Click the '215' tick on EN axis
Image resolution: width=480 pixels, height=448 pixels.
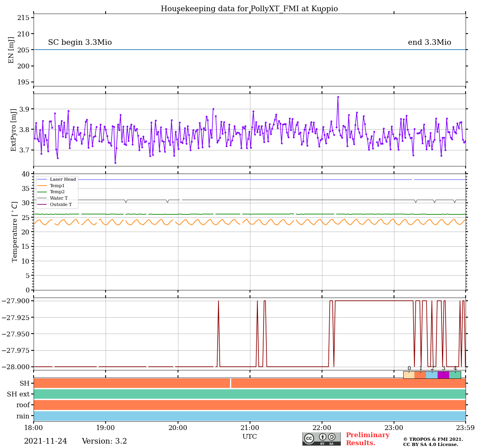(x=23, y=18)
